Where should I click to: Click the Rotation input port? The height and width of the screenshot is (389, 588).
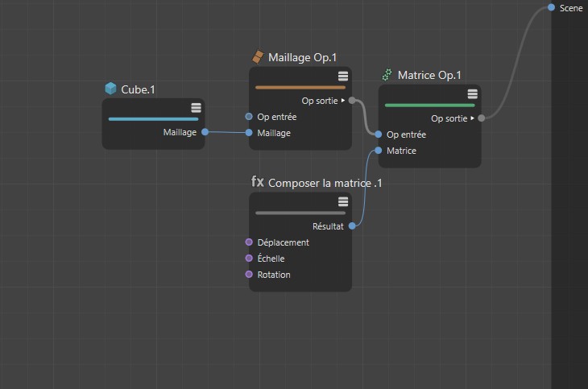point(249,275)
